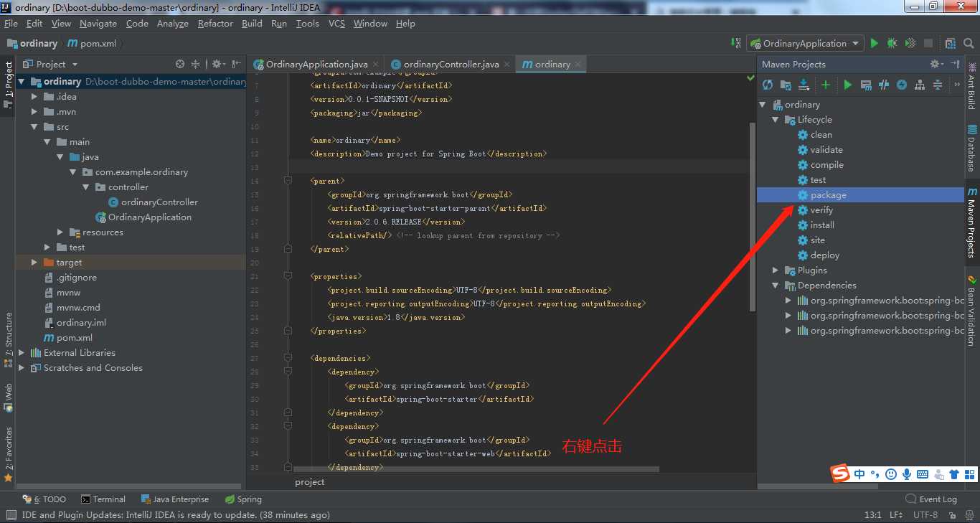Open the Terminal tool window
Viewport: 980px width, 523px height.
pyautogui.click(x=103, y=499)
